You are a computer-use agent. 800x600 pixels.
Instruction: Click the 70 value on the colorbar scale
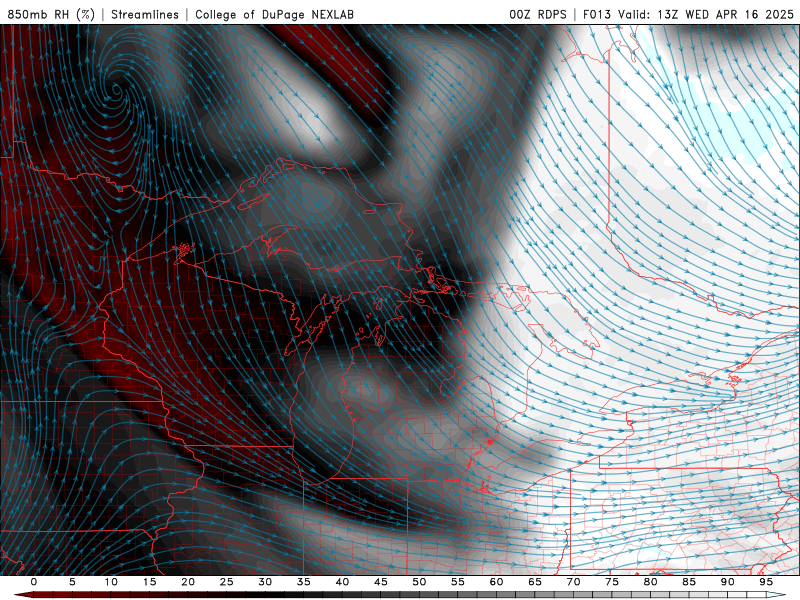(573, 582)
